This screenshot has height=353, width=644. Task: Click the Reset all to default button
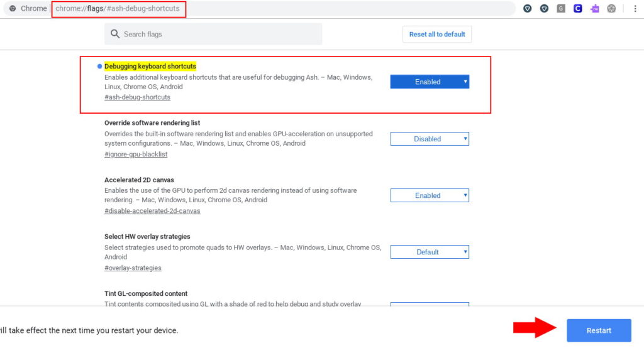[436, 34]
